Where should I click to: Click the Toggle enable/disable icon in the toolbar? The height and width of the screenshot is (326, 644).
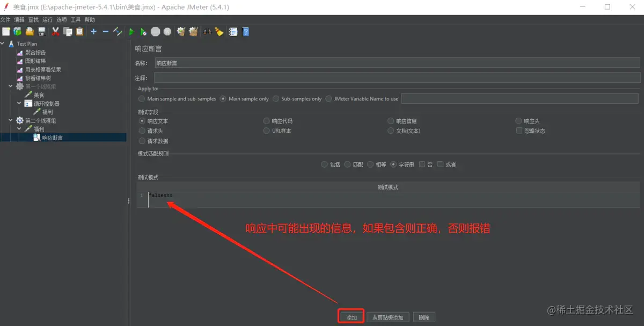tap(118, 32)
